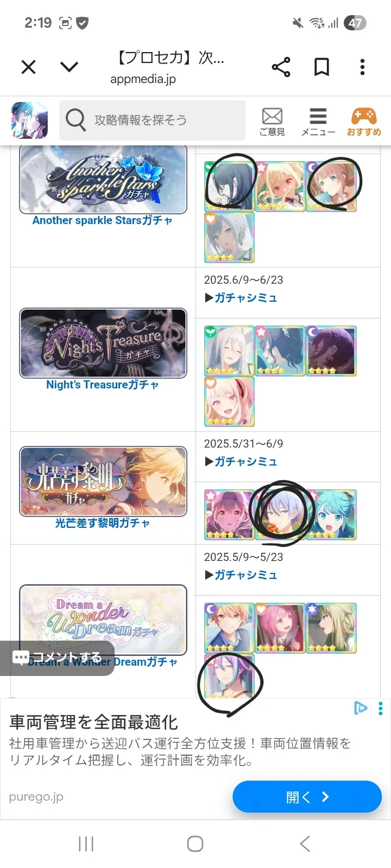Open the Night's Treasureガチャ link
This screenshot has height=868, width=391.
[103, 385]
